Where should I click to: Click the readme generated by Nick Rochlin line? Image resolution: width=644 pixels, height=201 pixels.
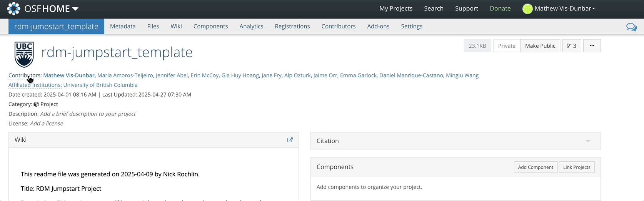click(110, 174)
